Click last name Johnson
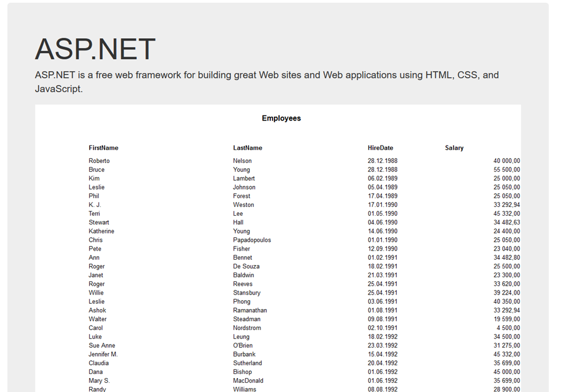Viewport: 565px width, 392px height. point(244,187)
